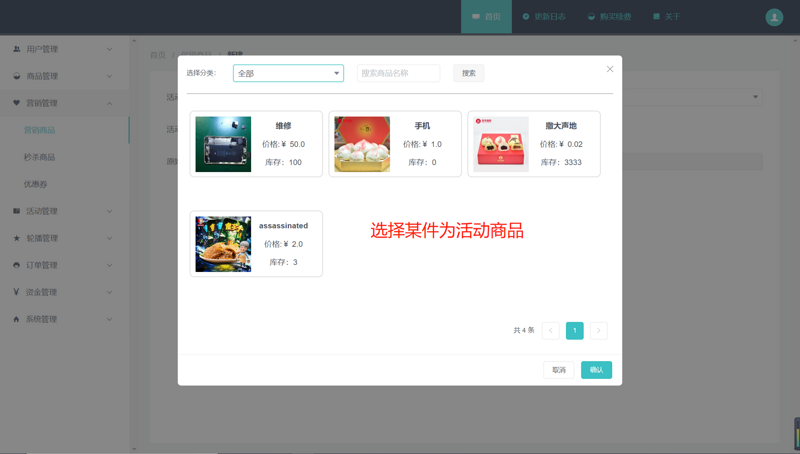Click the 订单管理 sidebar icon

(16, 265)
